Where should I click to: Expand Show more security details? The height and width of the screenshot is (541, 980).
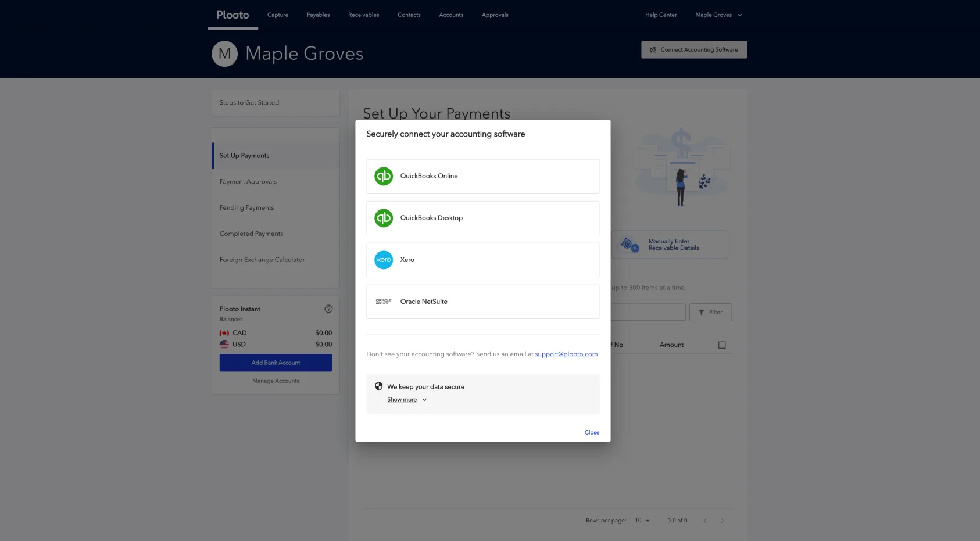pyautogui.click(x=407, y=400)
